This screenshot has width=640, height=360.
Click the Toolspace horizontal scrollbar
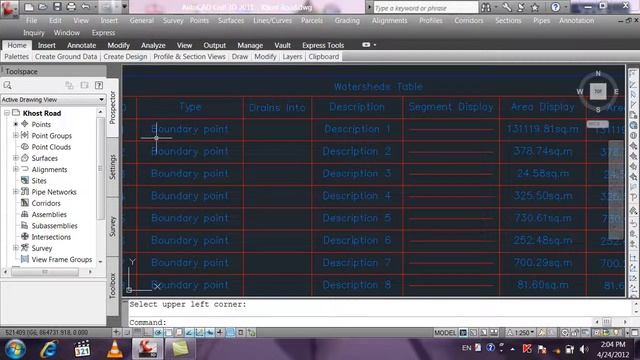45,272
